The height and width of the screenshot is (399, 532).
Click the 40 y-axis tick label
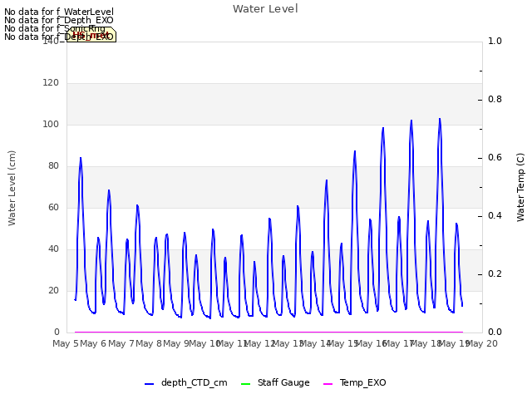(53, 249)
